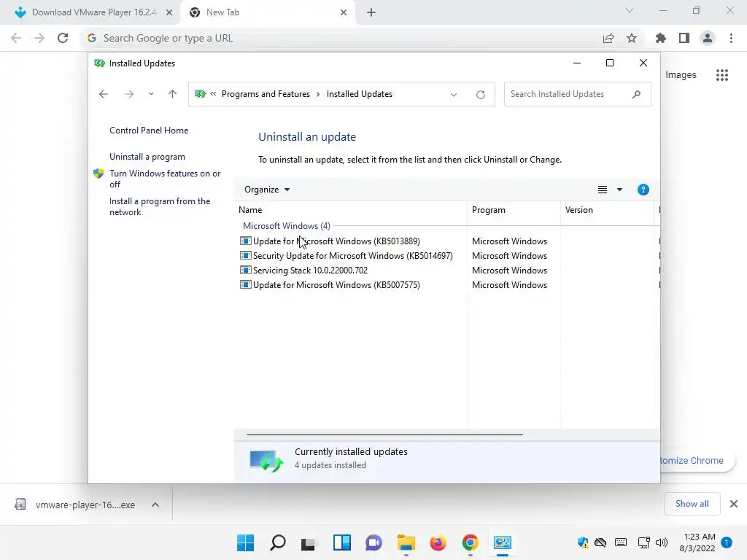
Task: Click Show all downloads button
Action: (692, 504)
